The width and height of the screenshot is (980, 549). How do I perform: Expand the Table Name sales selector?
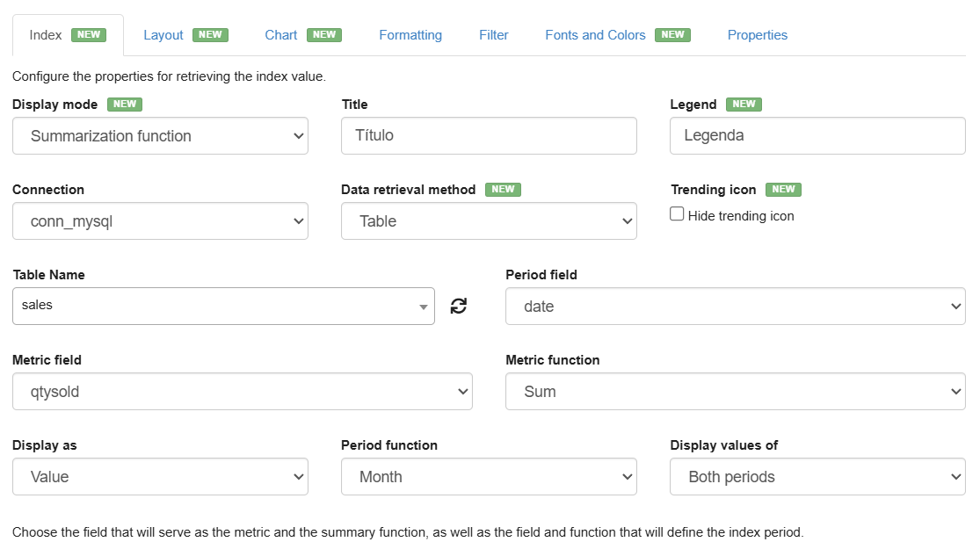point(223,306)
